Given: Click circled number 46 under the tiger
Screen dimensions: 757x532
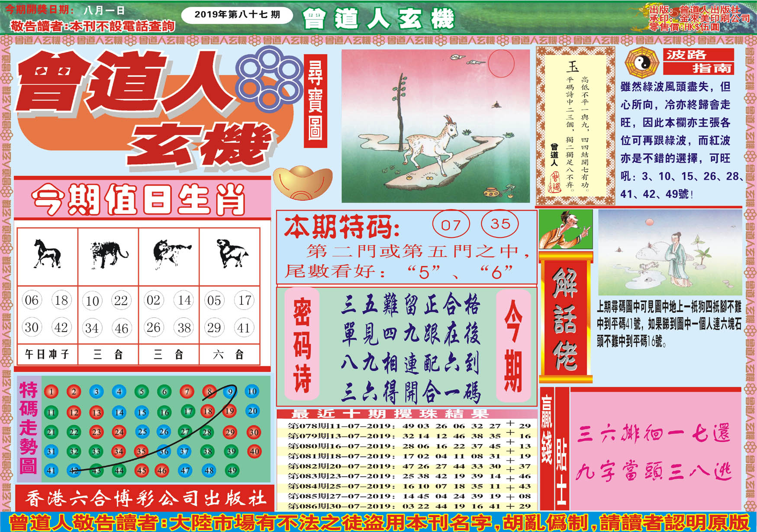Looking at the screenshot, I should 122,328.
